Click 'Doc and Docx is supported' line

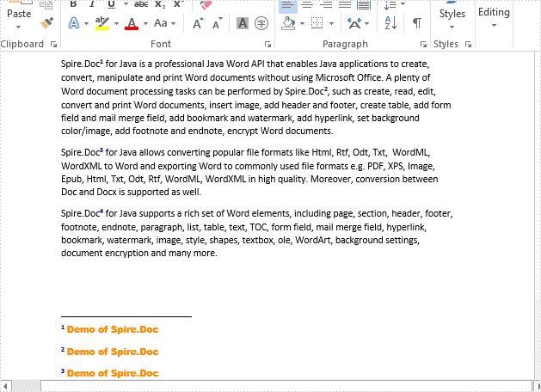click(x=131, y=192)
